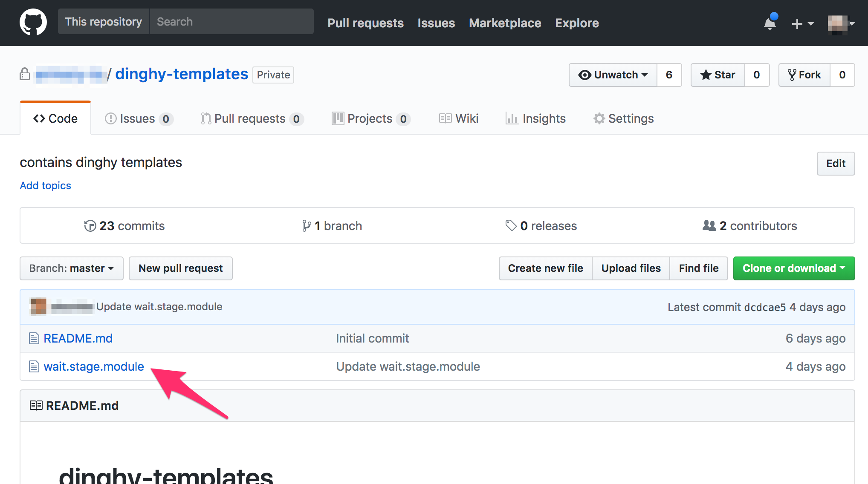Click the Upload files button

tap(631, 268)
